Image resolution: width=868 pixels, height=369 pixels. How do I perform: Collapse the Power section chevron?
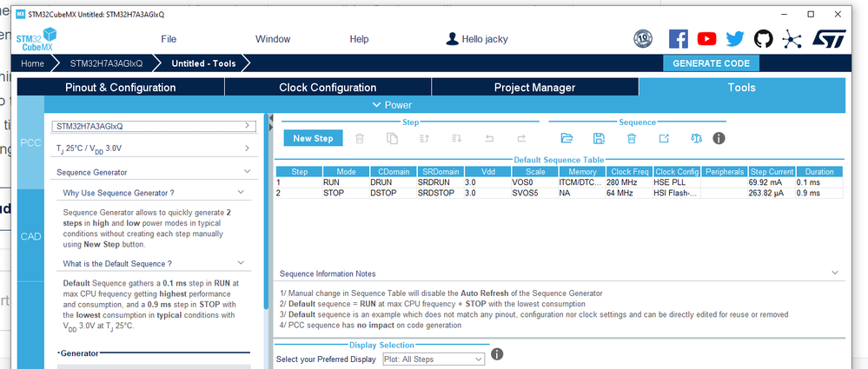(377, 104)
